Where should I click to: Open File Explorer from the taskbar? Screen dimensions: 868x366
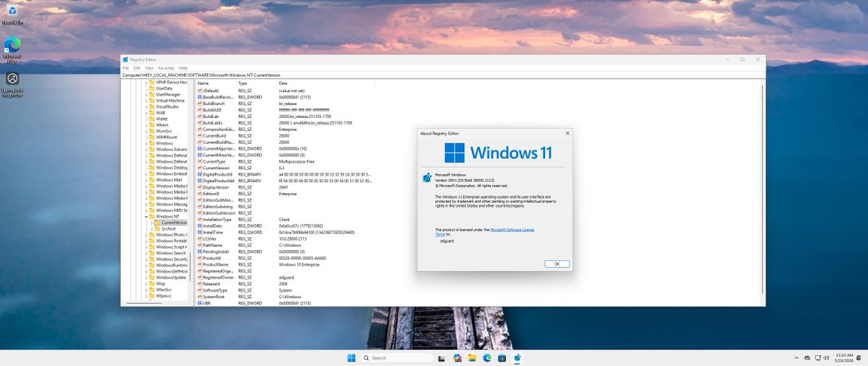pos(471,358)
